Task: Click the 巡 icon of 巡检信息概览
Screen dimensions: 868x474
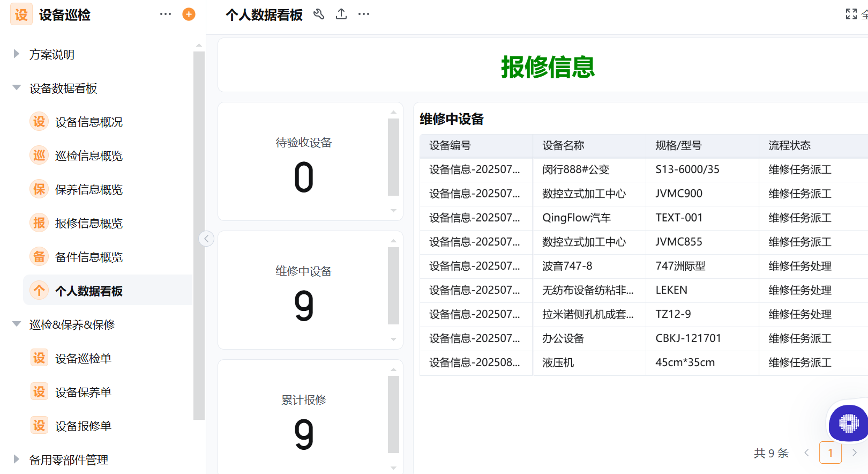Action: point(39,155)
